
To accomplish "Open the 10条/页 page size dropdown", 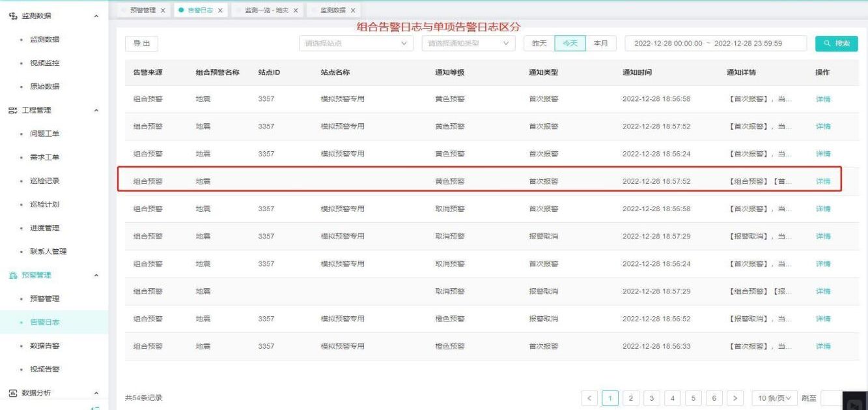I will click(774, 398).
